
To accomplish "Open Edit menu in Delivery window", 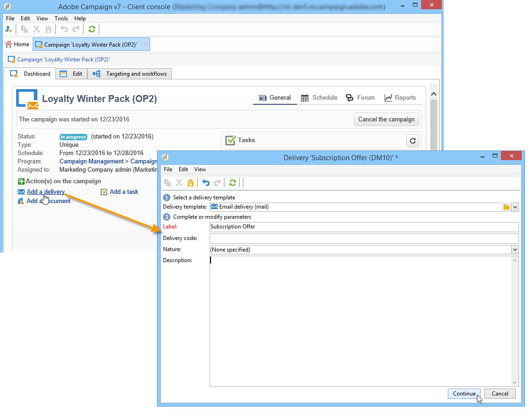I will [183, 169].
